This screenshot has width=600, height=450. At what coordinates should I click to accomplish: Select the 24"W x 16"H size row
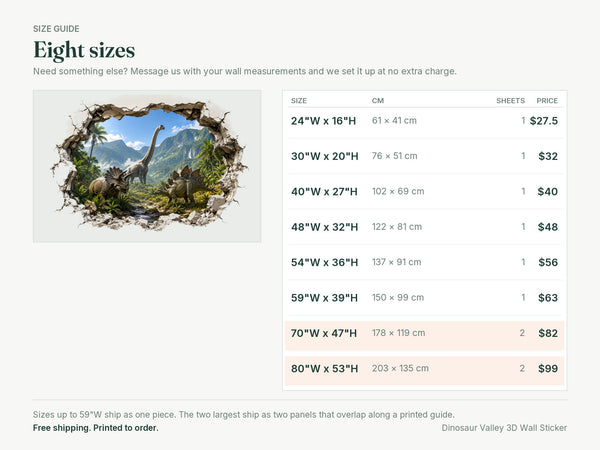coord(425,121)
